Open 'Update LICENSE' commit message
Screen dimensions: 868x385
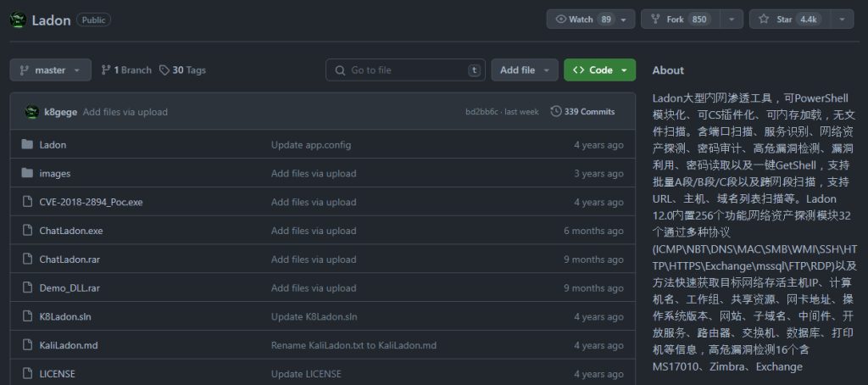(x=306, y=375)
